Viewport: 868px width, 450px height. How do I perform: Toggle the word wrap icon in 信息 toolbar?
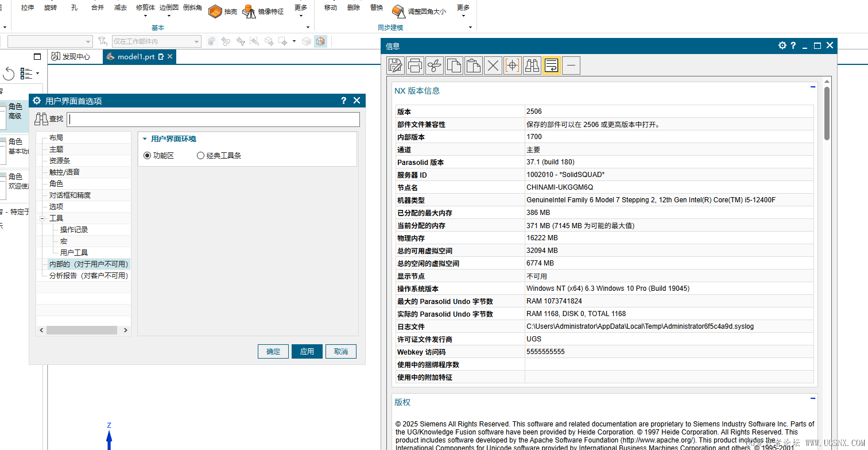coord(552,66)
